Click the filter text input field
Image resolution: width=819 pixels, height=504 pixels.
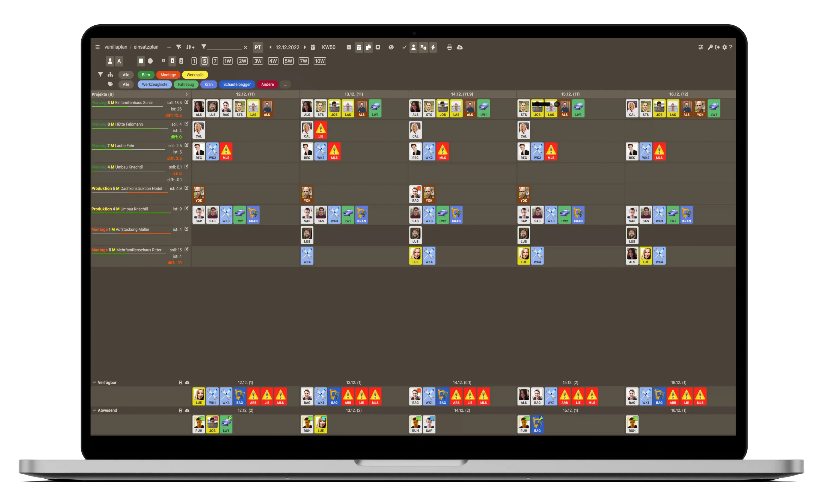225,47
